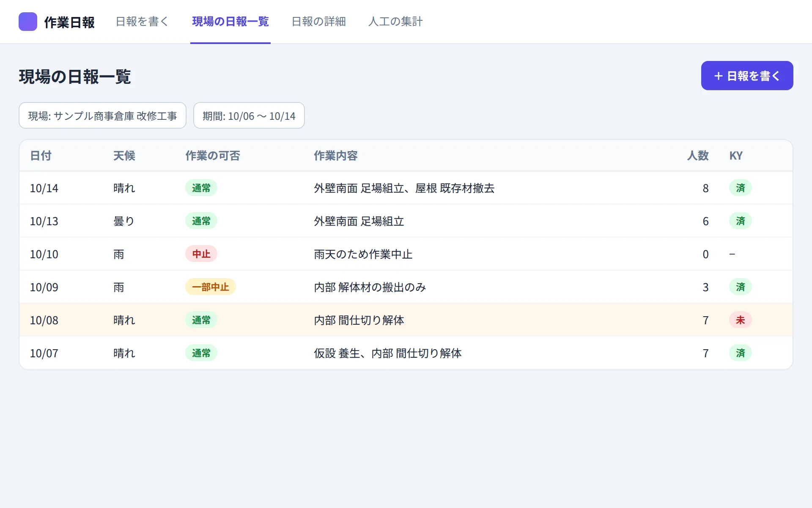Click the 通常 badge in 10/08 row
This screenshot has height=508, width=812.
201,320
